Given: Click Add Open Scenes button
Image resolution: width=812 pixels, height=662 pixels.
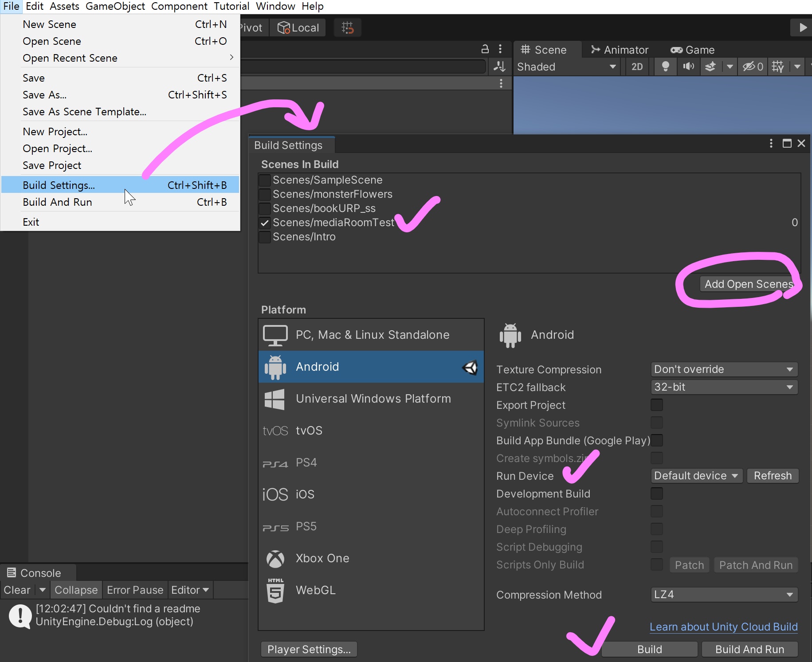Looking at the screenshot, I should point(749,284).
